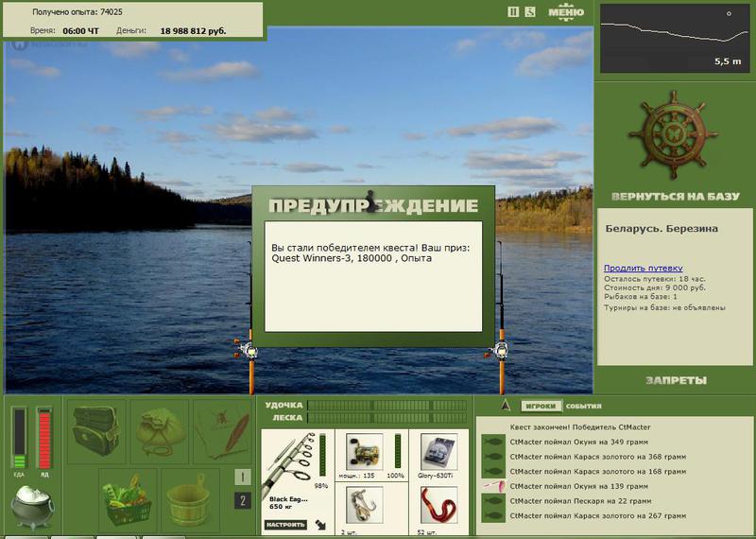Select the red worm bait icon
This screenshot has width=756, height=539.
pos(438,505)
